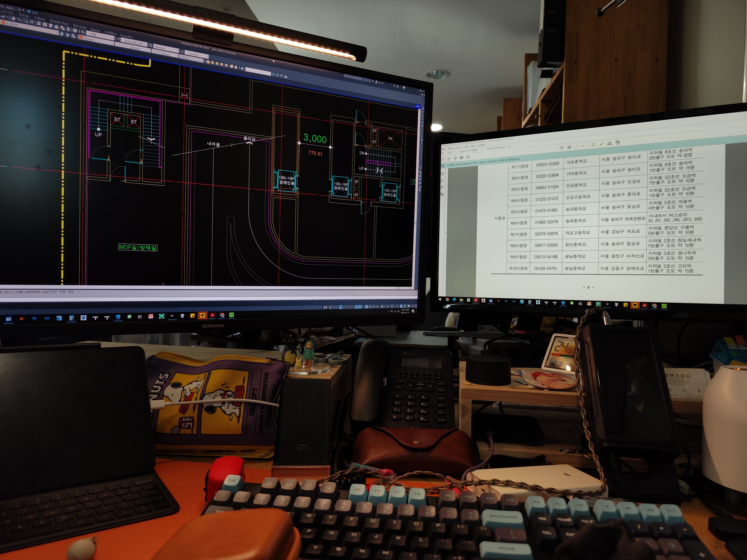Screen dimensions: 747x560
Task: Open Acrobat on Samsung monitor taskbar
Action: point(212,315)
